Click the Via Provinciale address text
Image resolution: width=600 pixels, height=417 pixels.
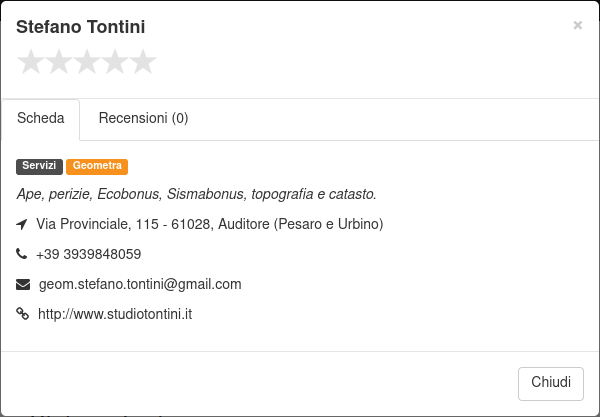[x=210, y=224]
